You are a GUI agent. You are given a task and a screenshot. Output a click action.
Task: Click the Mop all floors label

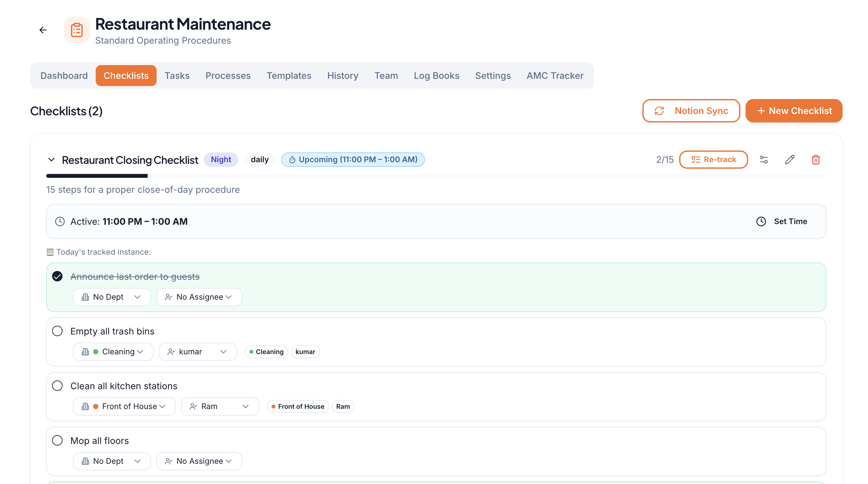[100, 441]
